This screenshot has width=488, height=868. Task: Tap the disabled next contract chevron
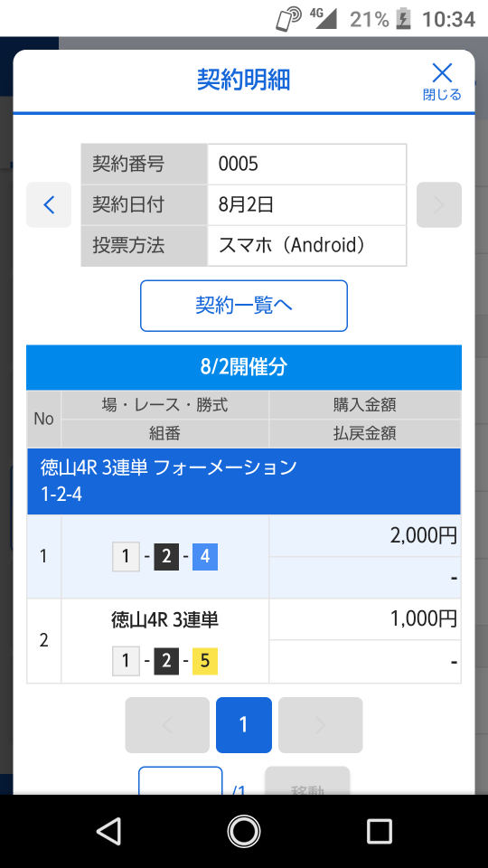tap(439, 205)
